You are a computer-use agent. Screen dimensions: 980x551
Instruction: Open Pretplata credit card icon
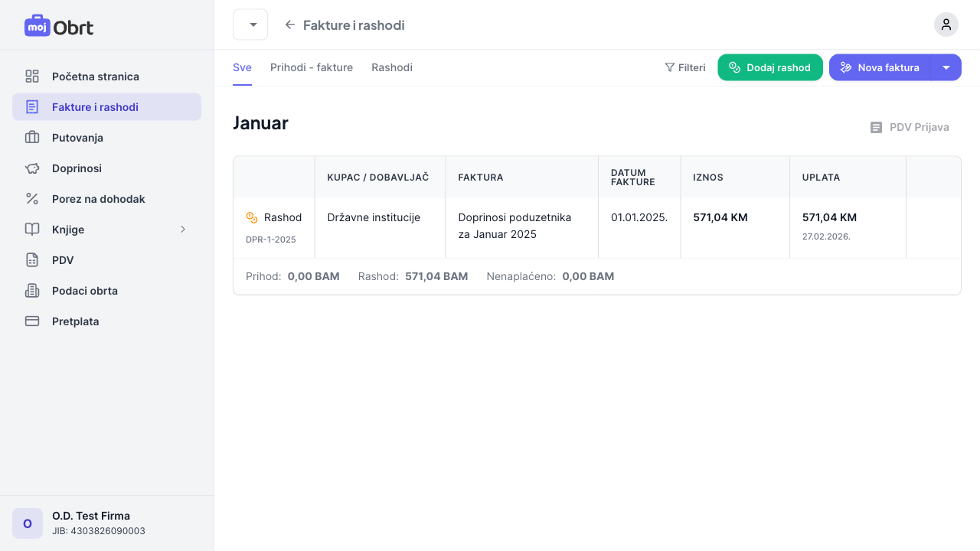click(x=32, y=321)
